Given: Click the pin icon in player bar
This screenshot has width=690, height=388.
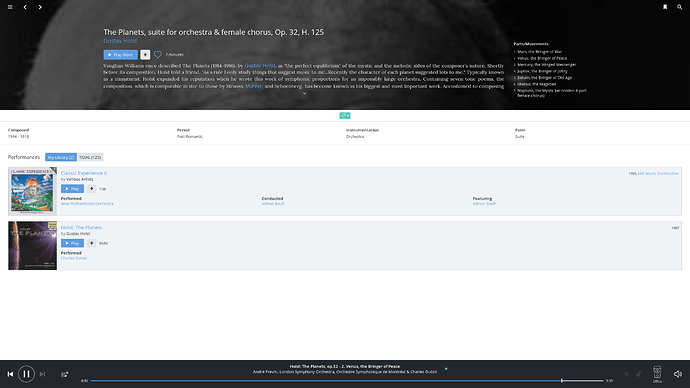Looking at the screenshot, I should [639, 374].
